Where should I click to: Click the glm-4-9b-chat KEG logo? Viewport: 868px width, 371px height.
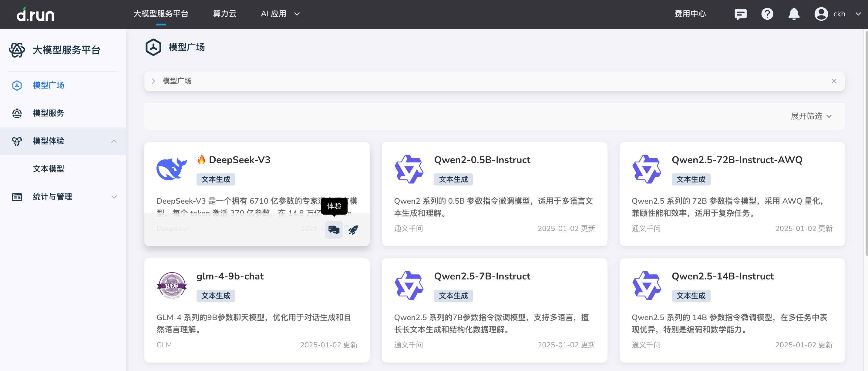pos(172,286)
